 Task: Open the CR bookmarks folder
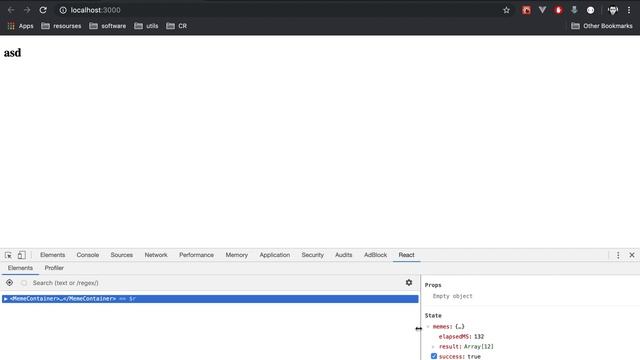[x=176, y=26]
